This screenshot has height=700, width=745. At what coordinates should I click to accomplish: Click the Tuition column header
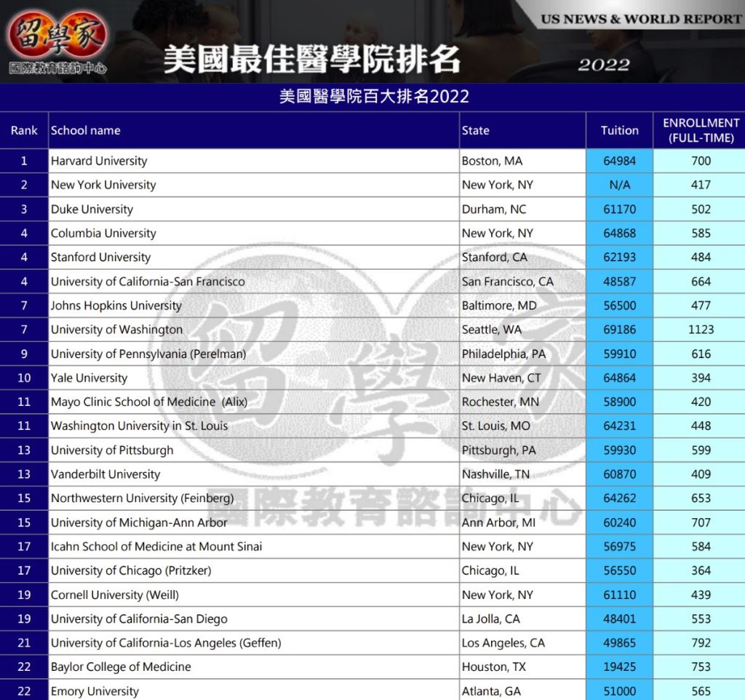coord(620,130)
